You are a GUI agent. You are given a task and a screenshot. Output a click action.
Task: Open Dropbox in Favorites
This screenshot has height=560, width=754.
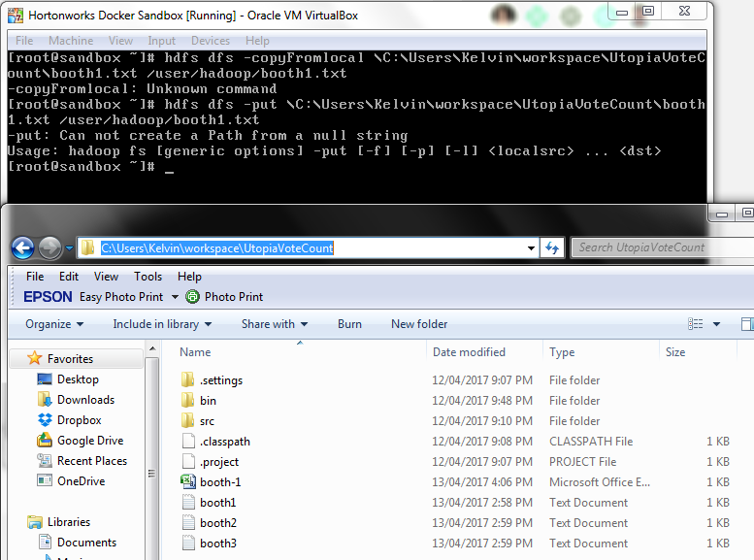[80, 420]
